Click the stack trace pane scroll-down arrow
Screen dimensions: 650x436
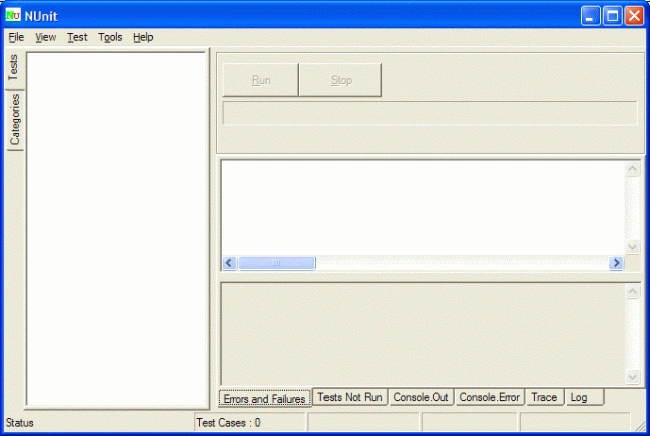(x=633, y=377)
